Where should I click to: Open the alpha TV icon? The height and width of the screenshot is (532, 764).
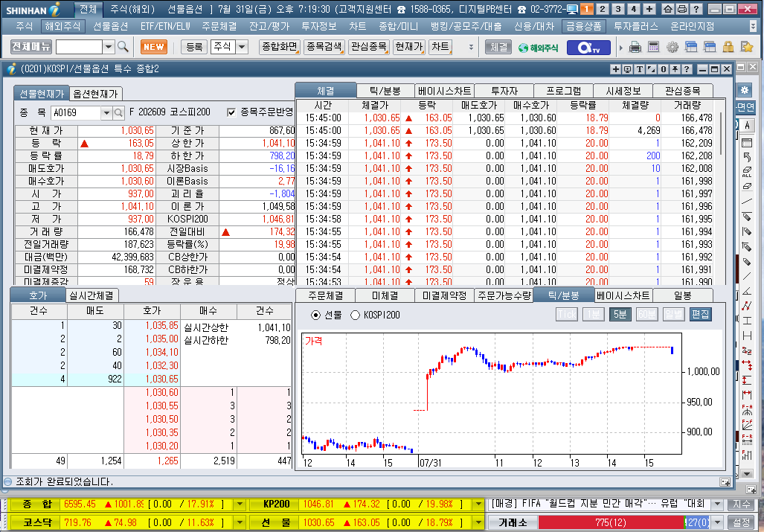[x=588, y=48]
